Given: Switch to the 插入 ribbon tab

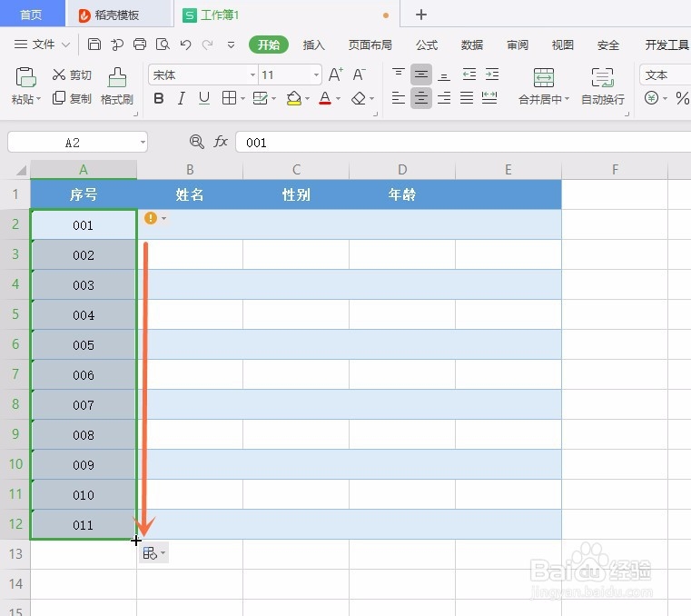Looking at the screenshot, I should (x=314, y=45).
